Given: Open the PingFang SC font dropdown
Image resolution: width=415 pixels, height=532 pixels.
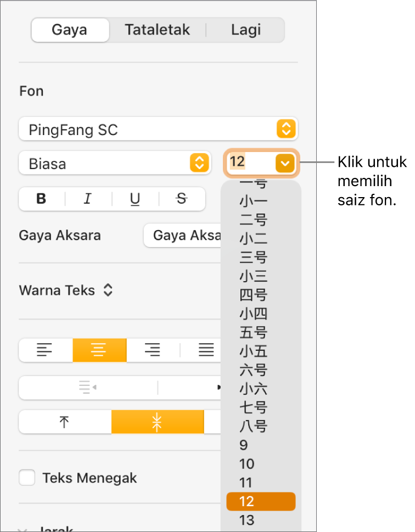Looking at the screenshot, I should (x=158, y=129).
